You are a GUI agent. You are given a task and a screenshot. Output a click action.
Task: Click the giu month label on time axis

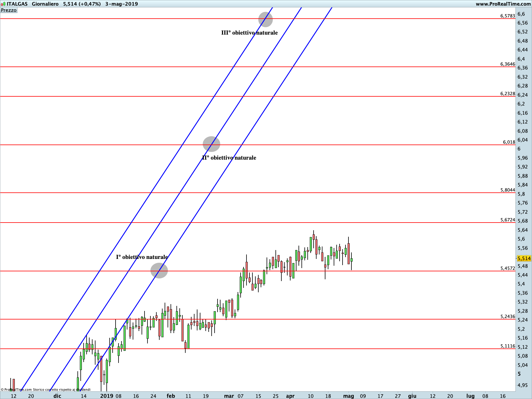(x=412, y=396)
